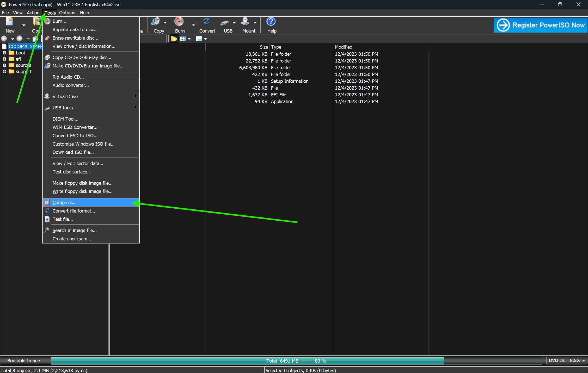588x373 pixels.
Task: Click the Folders view toggle icon
Action: [174, 39]
